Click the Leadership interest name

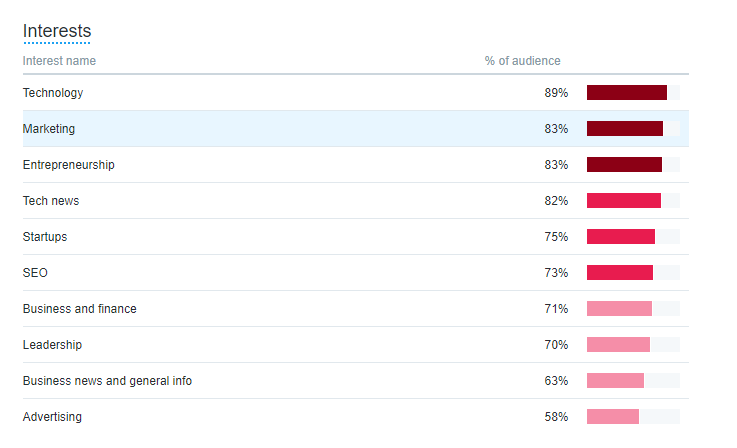(52, 345)
